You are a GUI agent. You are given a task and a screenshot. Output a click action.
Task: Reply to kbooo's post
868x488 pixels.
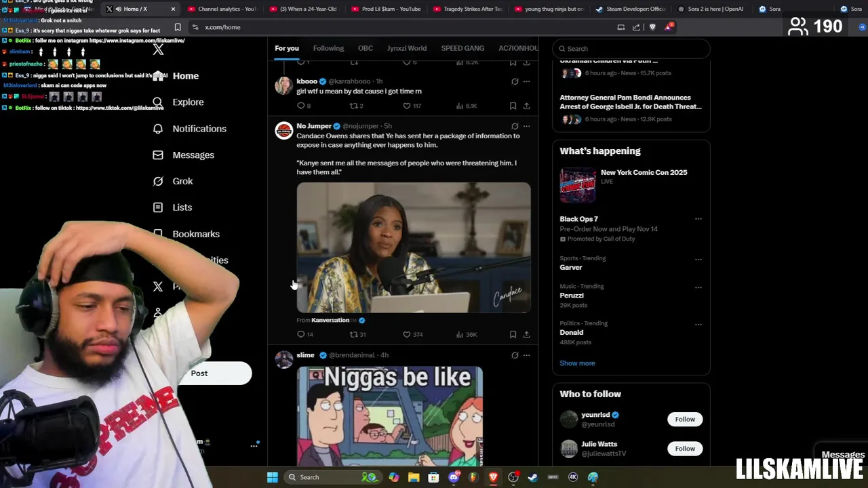click(x=301, y=106)
